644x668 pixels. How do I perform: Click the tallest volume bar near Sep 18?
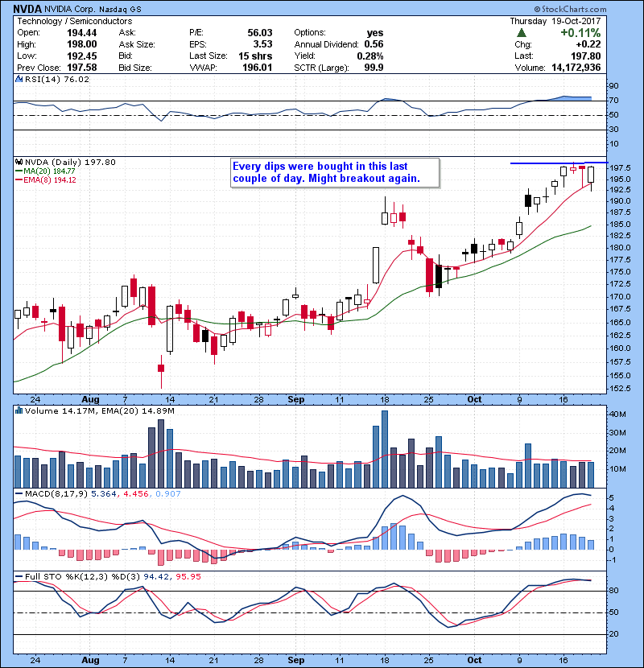click(385, 449)
